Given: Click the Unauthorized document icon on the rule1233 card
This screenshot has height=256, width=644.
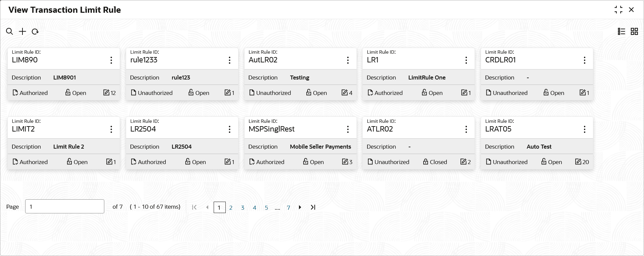Looking at the screenshot, I should pos(133,93).
